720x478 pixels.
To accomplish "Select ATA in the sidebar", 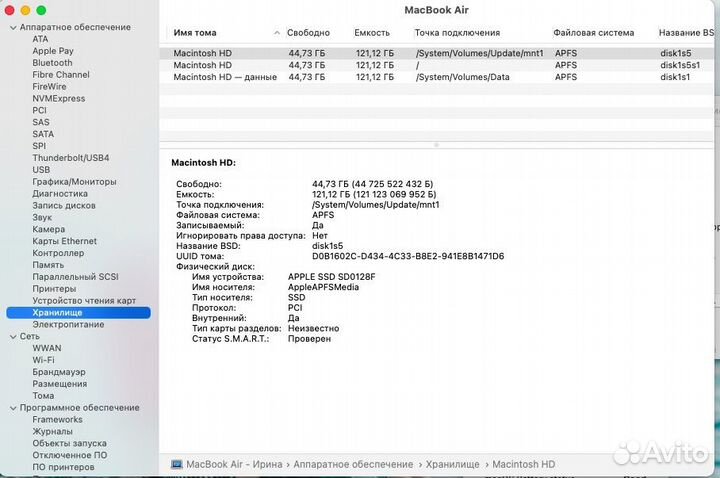I will (x=40, y=39).
